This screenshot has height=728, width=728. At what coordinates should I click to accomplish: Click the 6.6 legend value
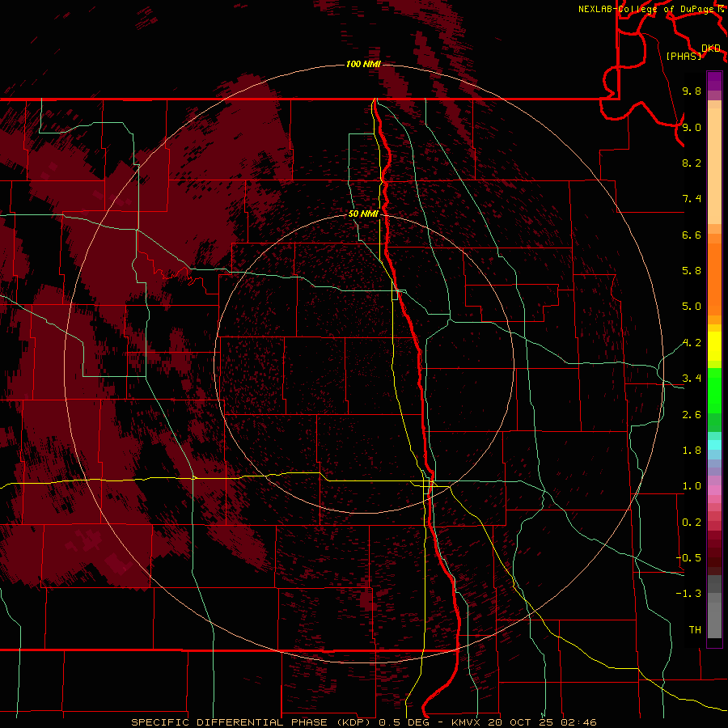coord(692,235)
